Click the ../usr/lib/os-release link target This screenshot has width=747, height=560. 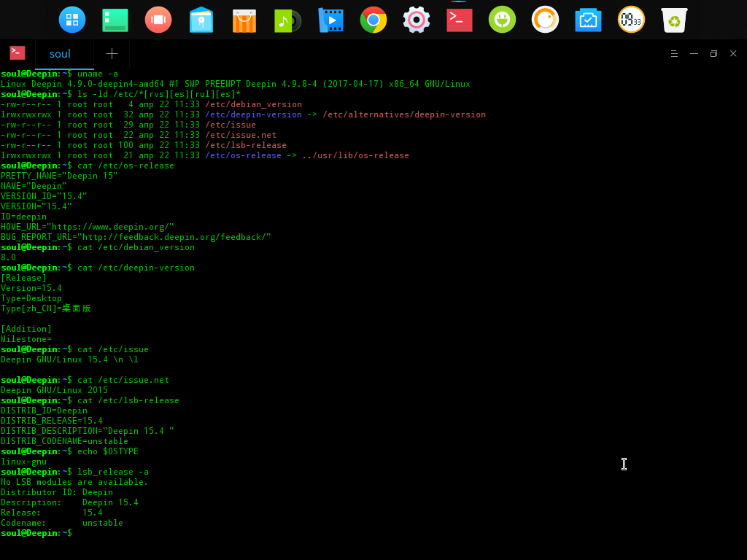click(x=355, y=155)
